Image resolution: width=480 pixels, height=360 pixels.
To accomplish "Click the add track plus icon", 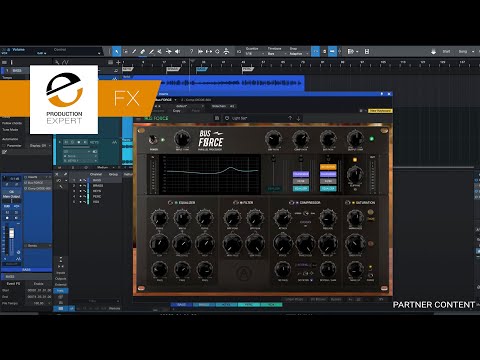I will (118, 62).
